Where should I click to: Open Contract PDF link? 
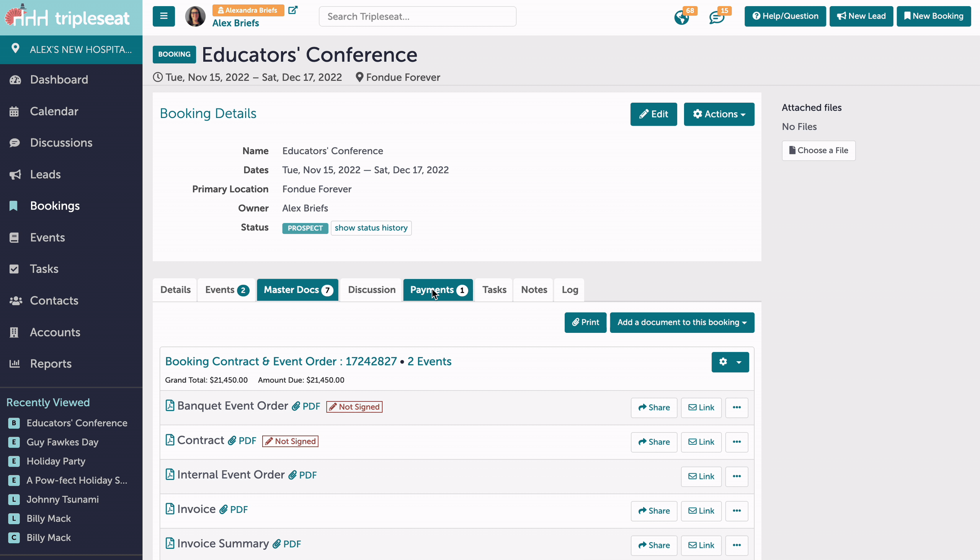click(x=242, y=441)
